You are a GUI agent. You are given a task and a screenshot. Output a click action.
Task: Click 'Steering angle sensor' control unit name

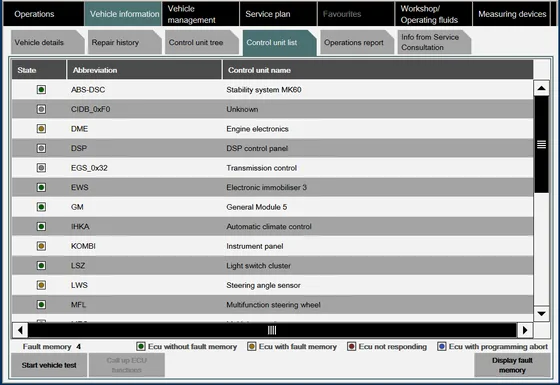(x=263, y=285)
